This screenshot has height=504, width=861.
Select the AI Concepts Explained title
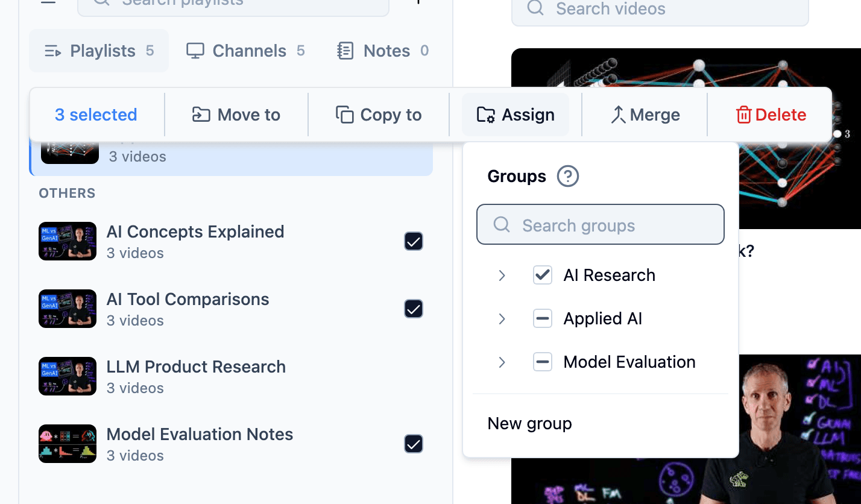(195, 232)
